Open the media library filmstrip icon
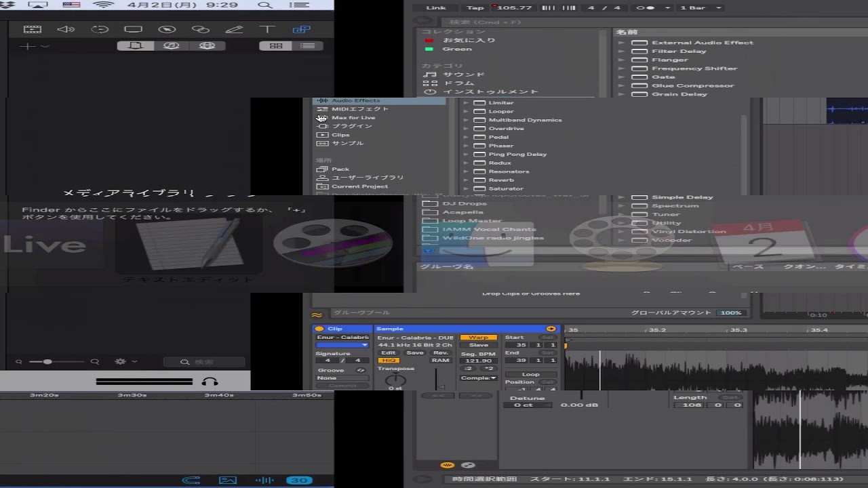The image size is (868, 488). pyautogui.click(x=32, y=29)
